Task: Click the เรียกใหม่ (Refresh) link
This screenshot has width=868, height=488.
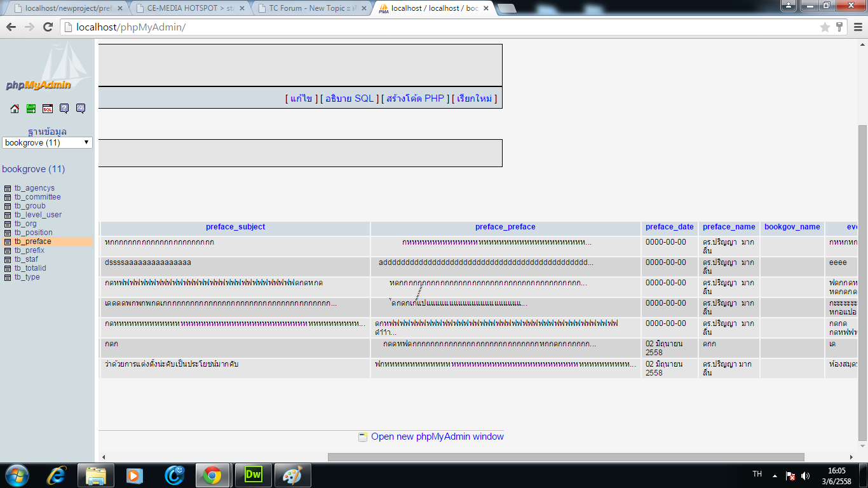Action: pyautogui.click(x=474, y=98)
